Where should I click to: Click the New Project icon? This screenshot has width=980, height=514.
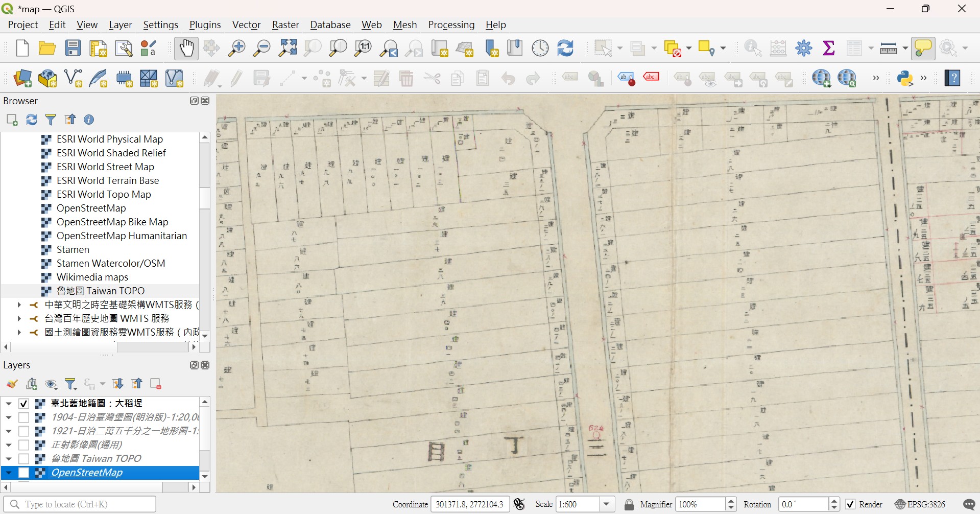[x=22, y=48]
